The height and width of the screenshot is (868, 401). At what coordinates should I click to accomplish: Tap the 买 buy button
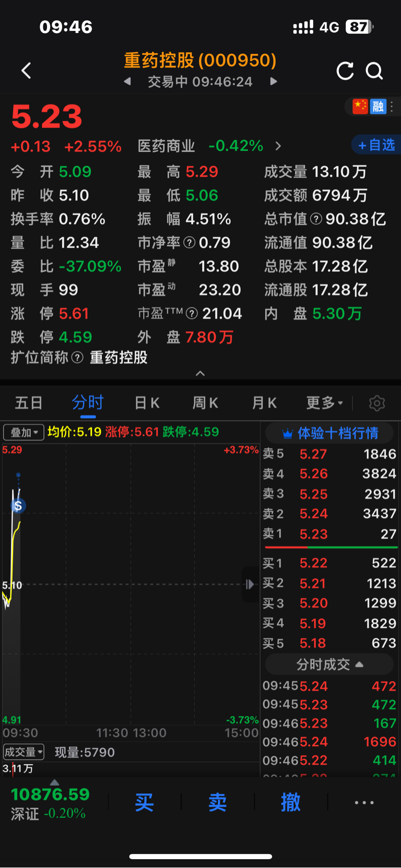pyautogui.click(x=145, y=802)
